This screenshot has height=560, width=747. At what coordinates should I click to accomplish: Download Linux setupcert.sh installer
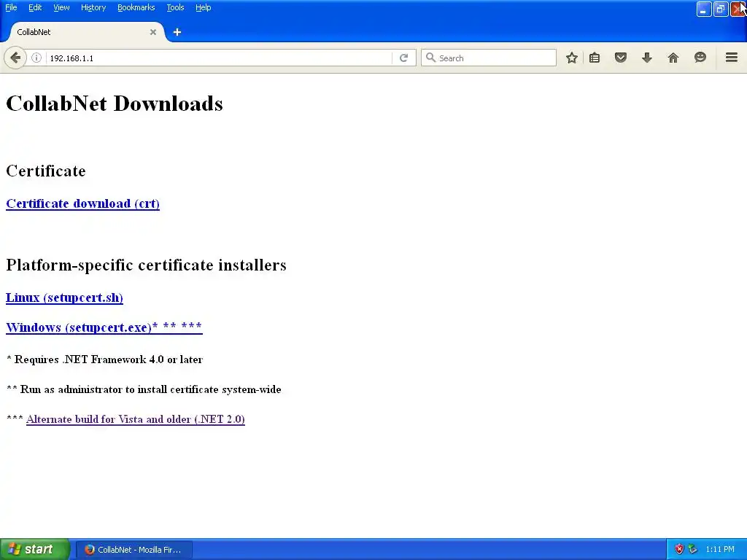64,297
